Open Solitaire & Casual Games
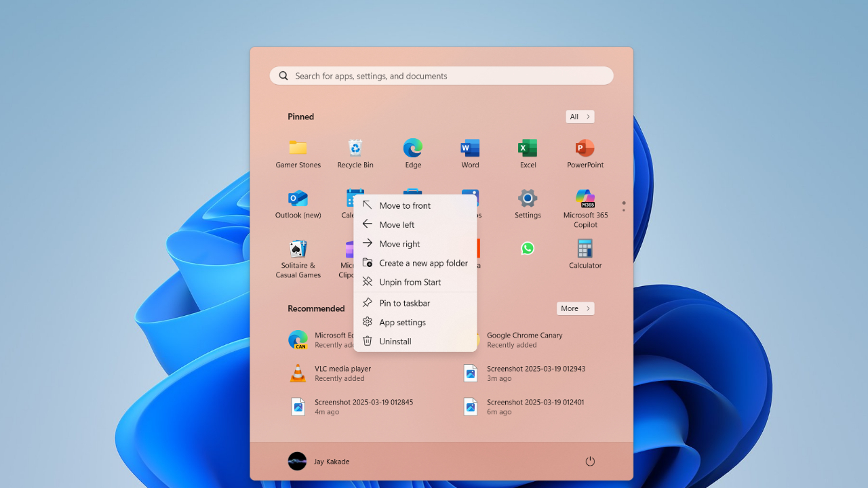868x488 pixels. [298, 258]
